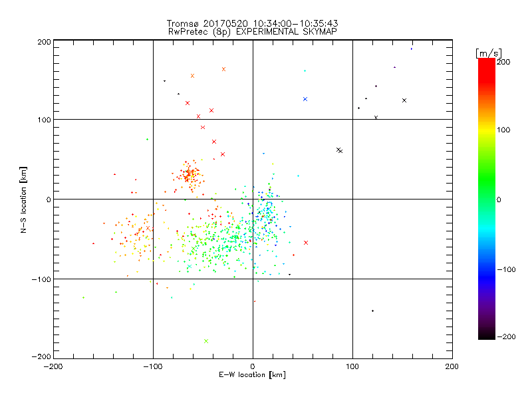Screen dimensions: 532x399
Task: Click the 'N-S location [km]' axis label
Action: click(x=23, y=199)
